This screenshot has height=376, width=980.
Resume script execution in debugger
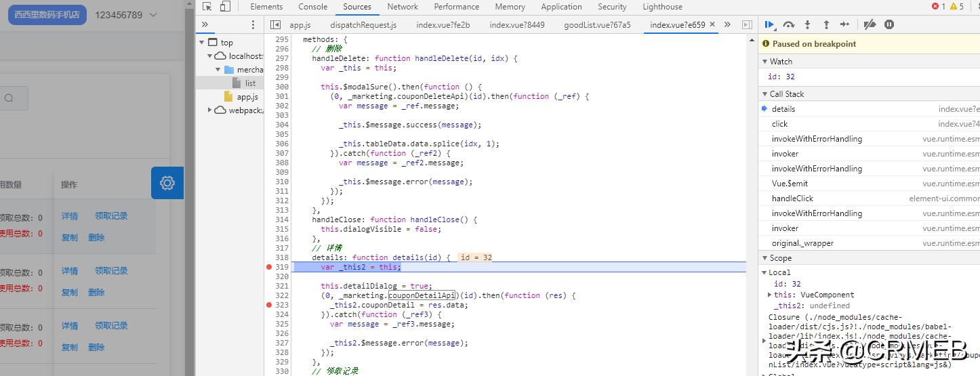click(x=770, y=24)
